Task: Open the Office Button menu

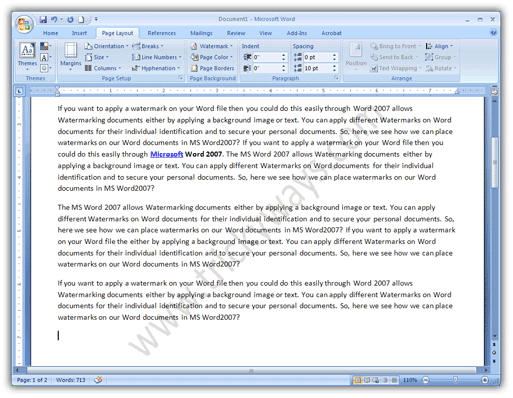Action: tap(24, 25)
